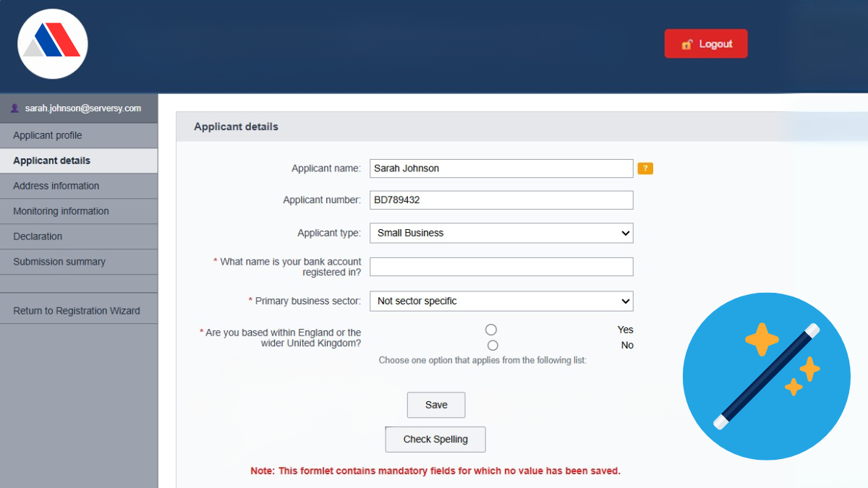Image resolution: width=868 pixels, height=488 pixels.
Task: Click the 'Choose one option that applies' hint
Action: click(x=482, y=360)
